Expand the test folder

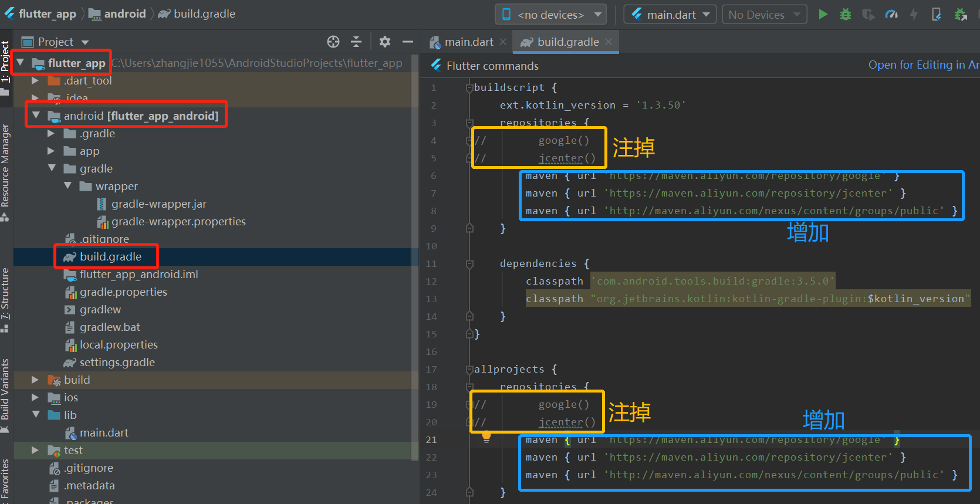35,450
